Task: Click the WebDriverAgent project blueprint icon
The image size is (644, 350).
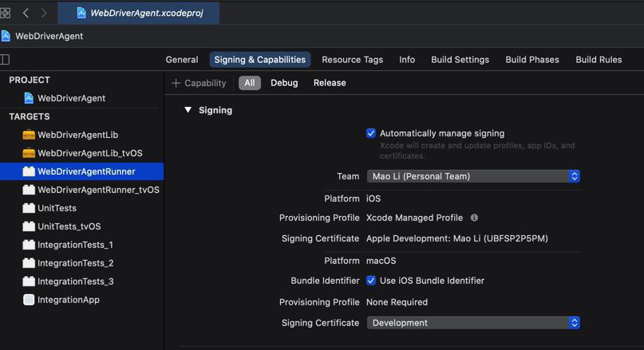Action: click(x=29, y=98)
